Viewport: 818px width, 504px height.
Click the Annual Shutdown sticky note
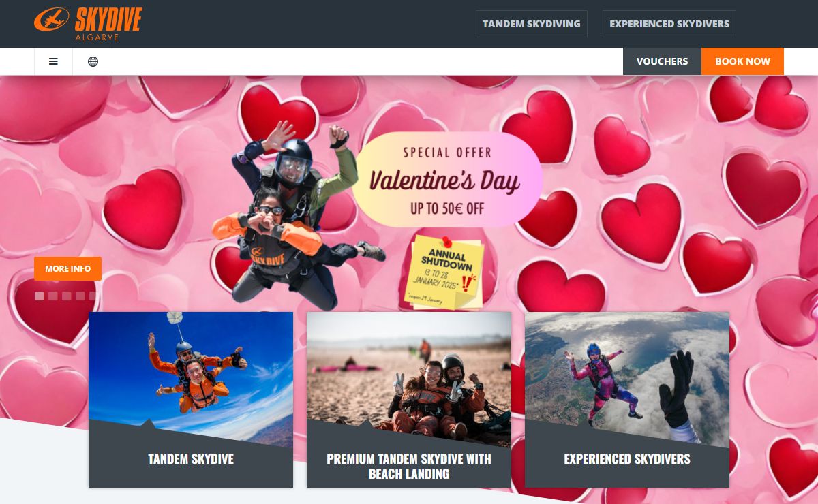pos(444,271)
